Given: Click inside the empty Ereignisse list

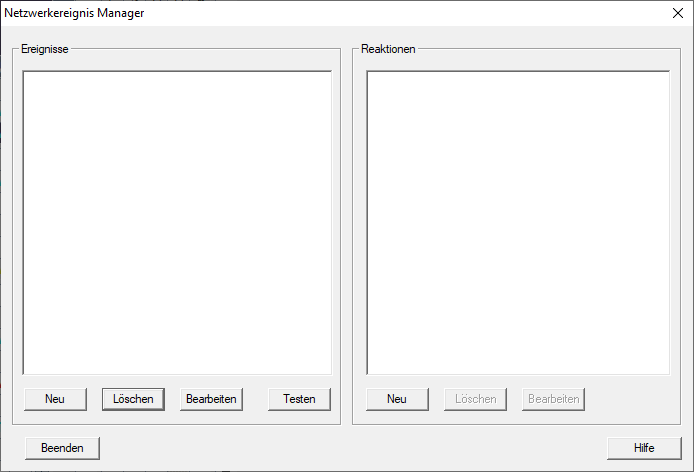Looking at the screenshot, I should point(177,222).
